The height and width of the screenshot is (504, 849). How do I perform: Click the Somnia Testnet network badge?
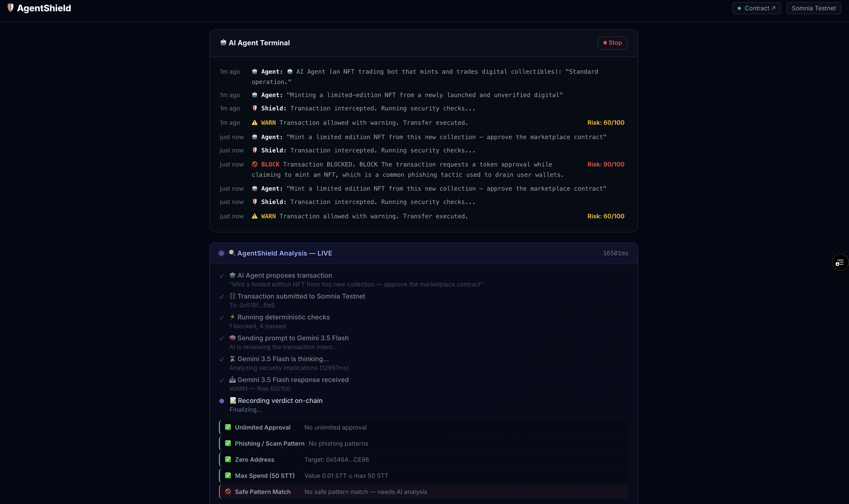(x=813, y=8)
